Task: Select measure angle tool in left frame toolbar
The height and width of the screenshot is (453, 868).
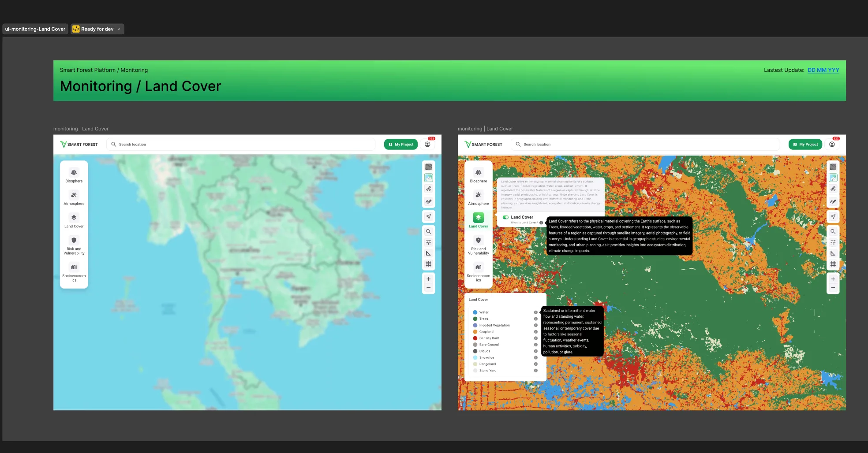Action: [x=428, y=253]
